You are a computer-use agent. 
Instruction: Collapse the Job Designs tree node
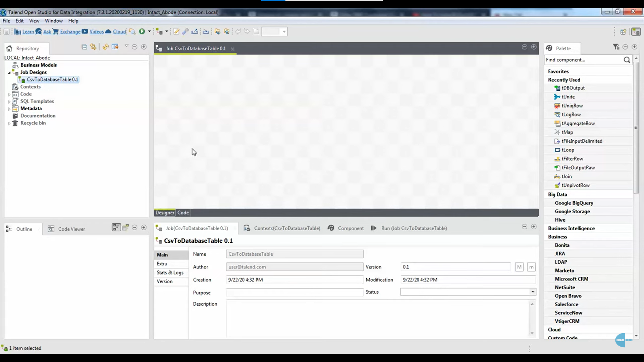[x=9, y=72]
